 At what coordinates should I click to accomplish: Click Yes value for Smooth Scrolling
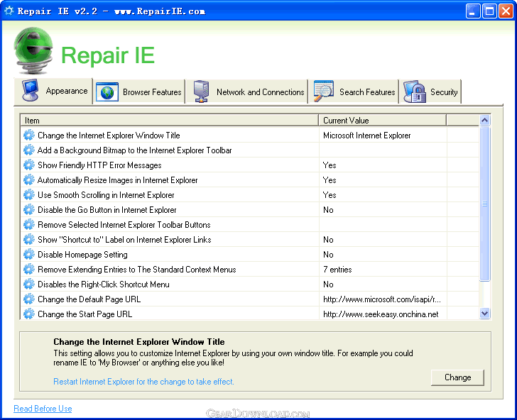click(330, 194)
